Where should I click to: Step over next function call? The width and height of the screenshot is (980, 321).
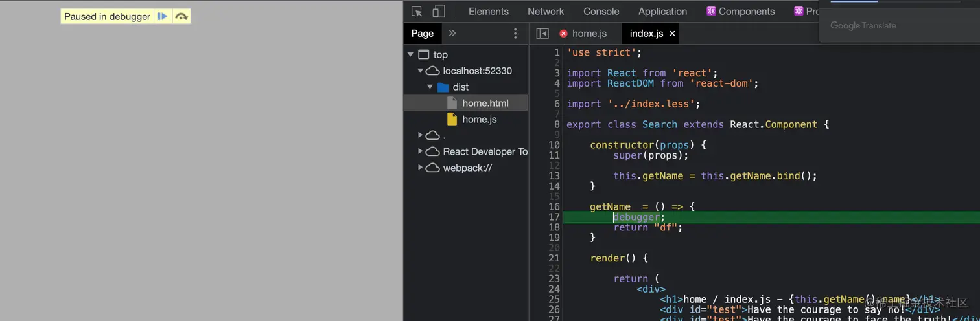[181, 16]
